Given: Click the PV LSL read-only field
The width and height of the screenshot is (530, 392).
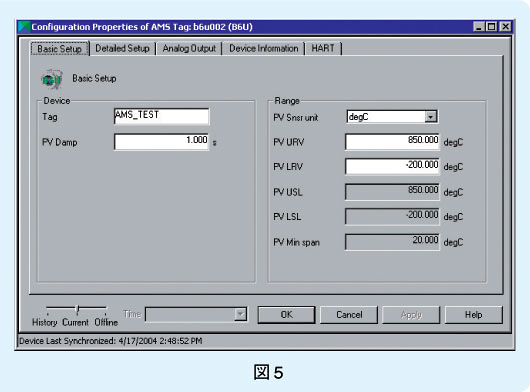Looking at the screenshot, I should [x=392, y=217].
